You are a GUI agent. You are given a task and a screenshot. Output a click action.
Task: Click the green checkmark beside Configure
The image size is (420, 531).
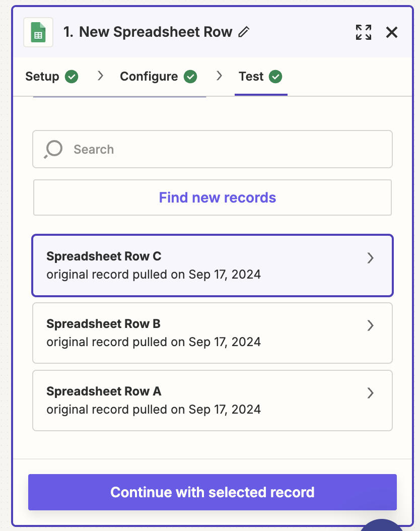pyautogui.click(x=190, y=77)
